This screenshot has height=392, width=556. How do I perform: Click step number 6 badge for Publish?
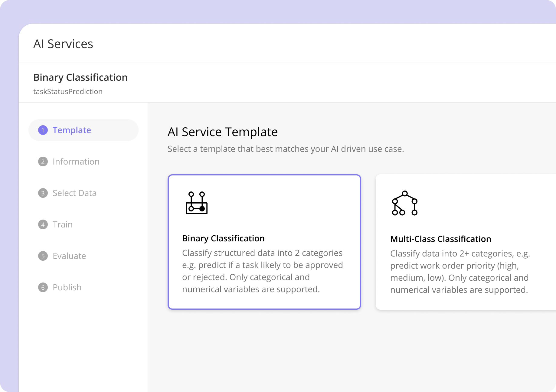point(43,287)
